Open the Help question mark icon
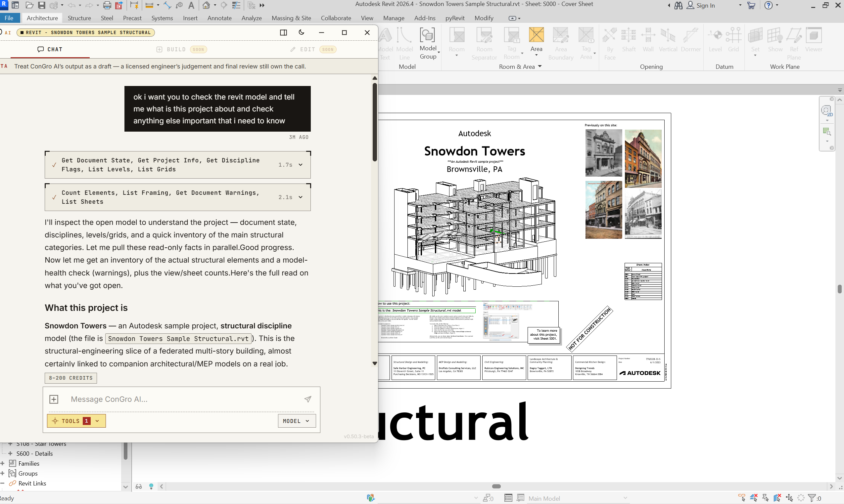844x504 pixels. click(x=768, y=5)
